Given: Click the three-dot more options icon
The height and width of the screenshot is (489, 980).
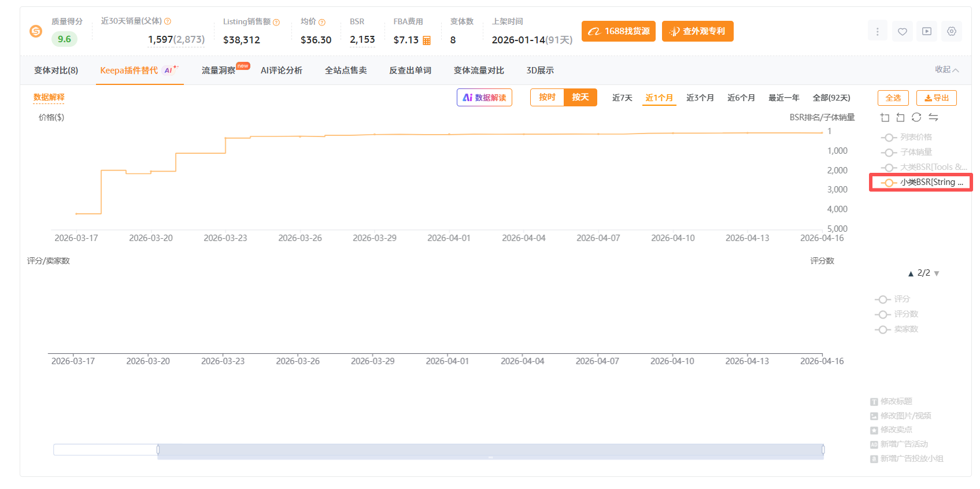Looking at the screenshot, I should tap(877, 32).
